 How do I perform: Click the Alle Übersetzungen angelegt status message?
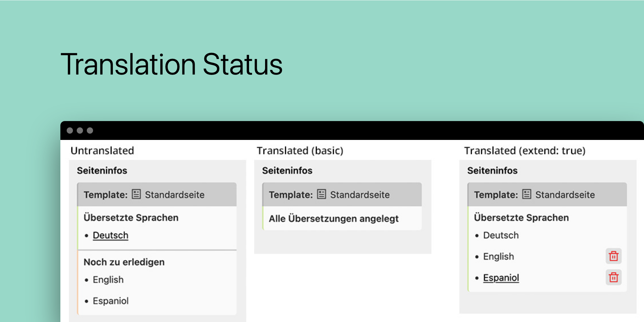click(334, 219)
